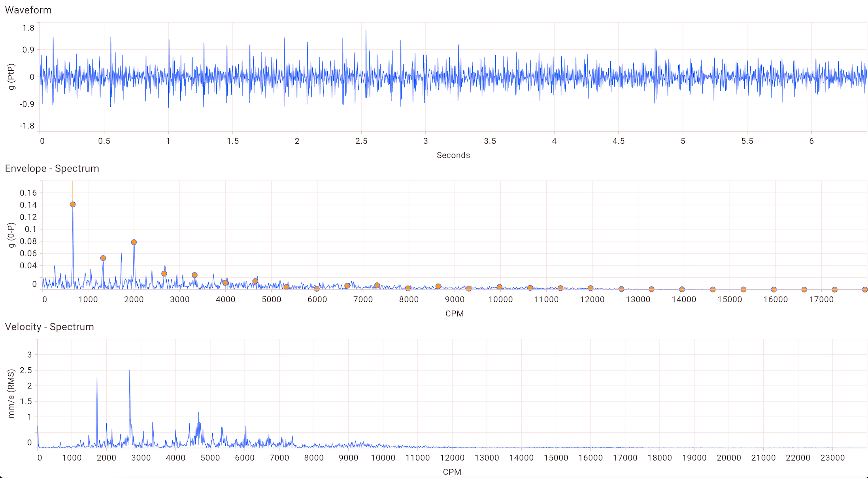The width and height of the screenshot is (868, 478).
Task: Click the Velocity - Spectrum chart title
Action: tap(49, 327)
